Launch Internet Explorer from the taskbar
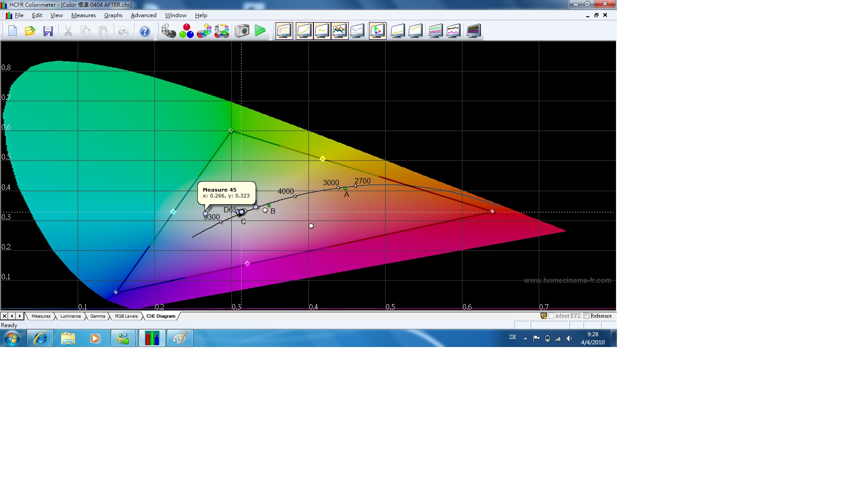 point(40,338)
